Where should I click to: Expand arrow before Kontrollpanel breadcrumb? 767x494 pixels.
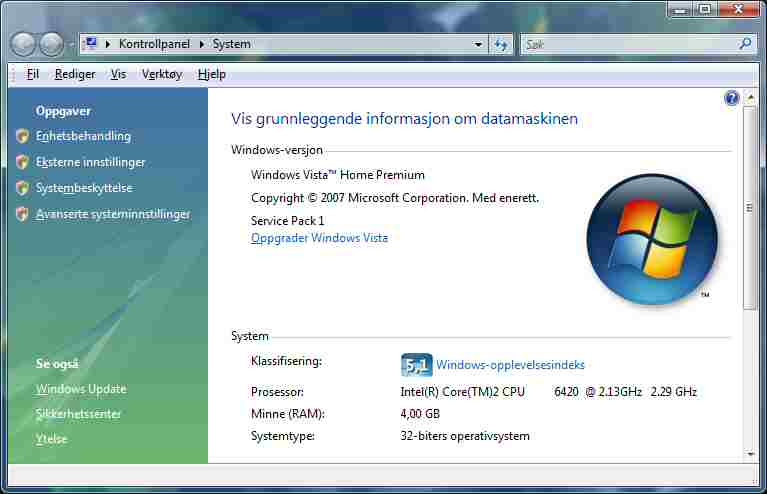tap(108, 44)
